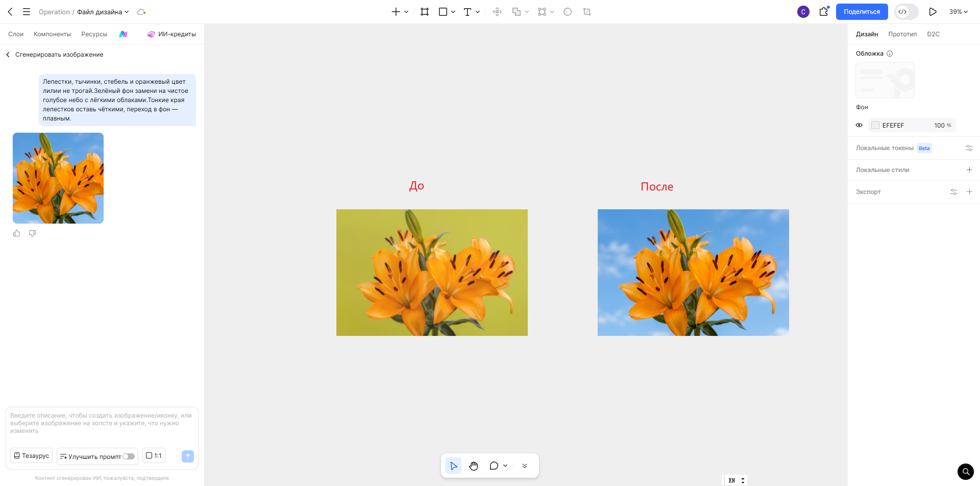Toggle the Улучшить промпт switch

[129, 456]
